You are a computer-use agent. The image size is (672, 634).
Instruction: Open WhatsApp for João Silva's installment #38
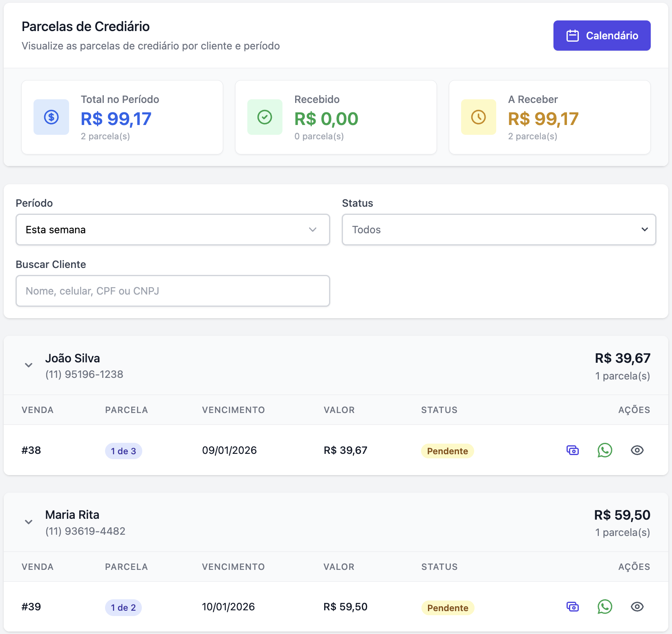tap(605, 450)
